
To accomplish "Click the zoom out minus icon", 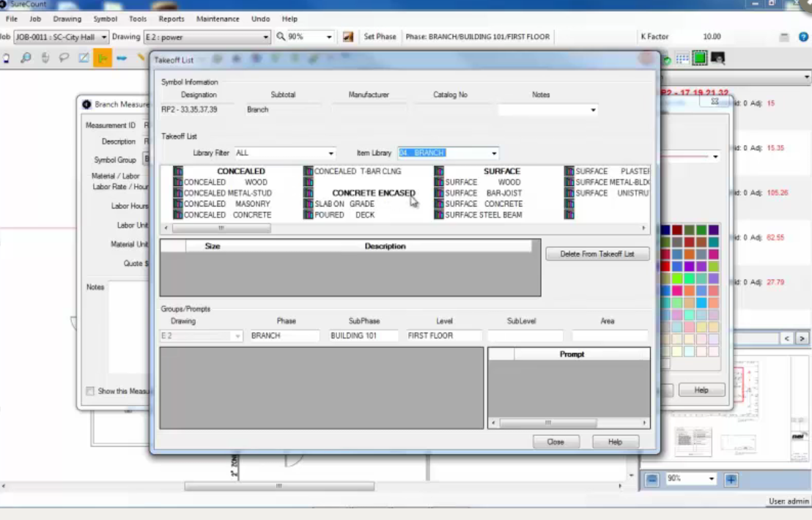I will (652, 479).
